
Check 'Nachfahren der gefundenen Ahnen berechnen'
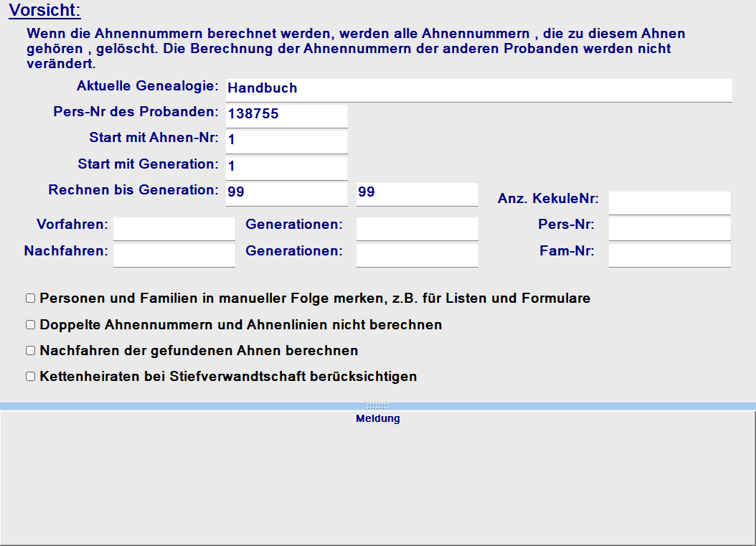(30, 351)
